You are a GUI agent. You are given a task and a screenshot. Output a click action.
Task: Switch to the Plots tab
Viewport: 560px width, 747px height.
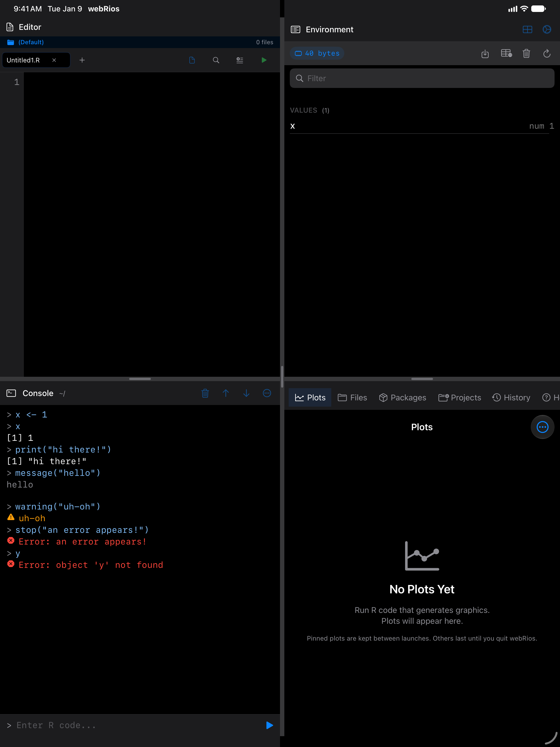tap(310, 397)
